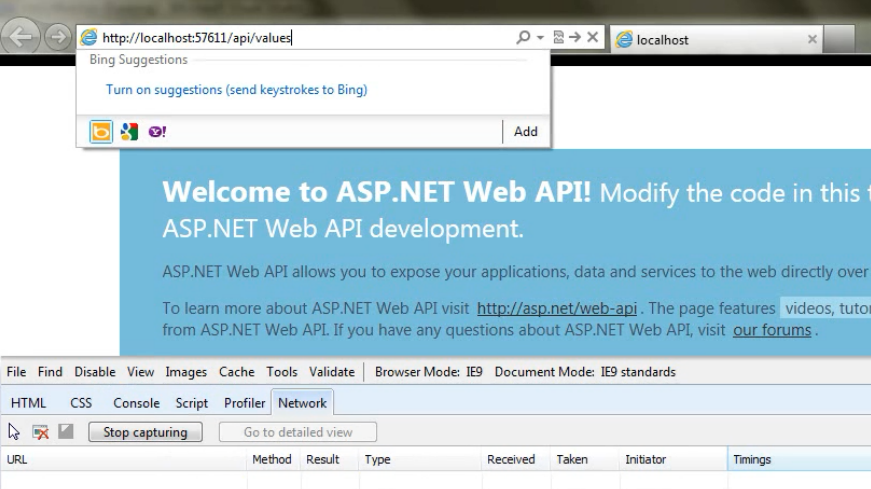The width and height of the screenshot is (871, 489).
Task: Click the Go to detailed view button
Action: 298,432
